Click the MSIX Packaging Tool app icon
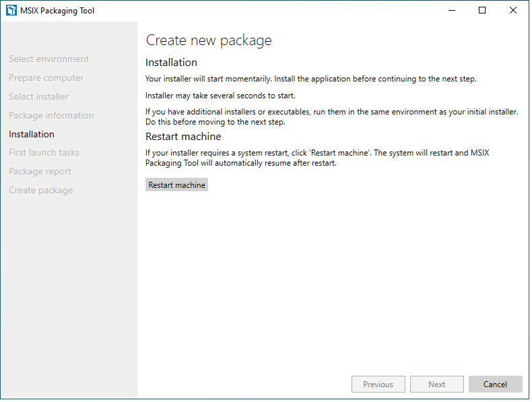 point(11,11)
